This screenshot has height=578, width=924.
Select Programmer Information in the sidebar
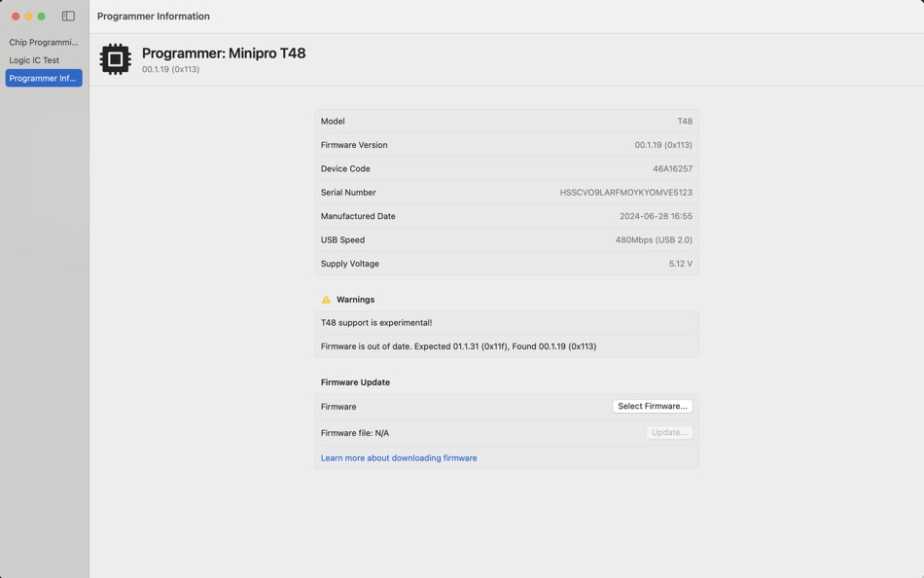[x=43, y=78]
